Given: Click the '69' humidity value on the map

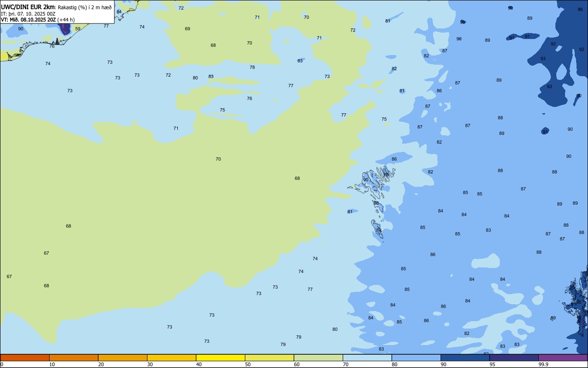Looking at the screenshot, I should (x=187, y=28).
